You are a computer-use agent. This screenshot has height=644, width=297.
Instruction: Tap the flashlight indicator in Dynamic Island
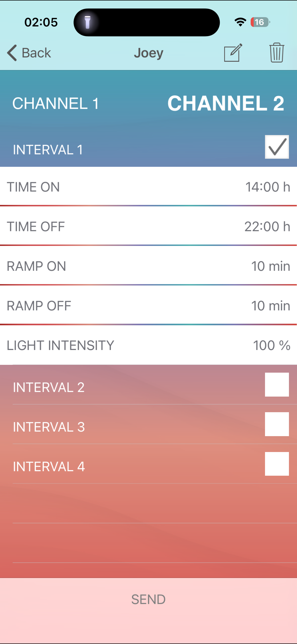[87, 22]
